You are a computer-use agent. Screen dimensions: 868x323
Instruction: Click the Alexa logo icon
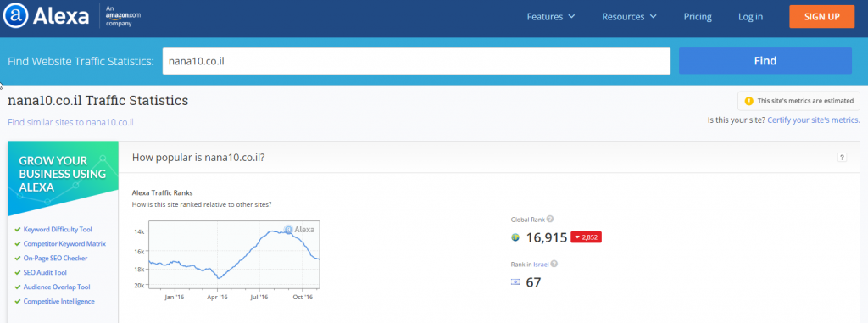click(x=15, y=16)
